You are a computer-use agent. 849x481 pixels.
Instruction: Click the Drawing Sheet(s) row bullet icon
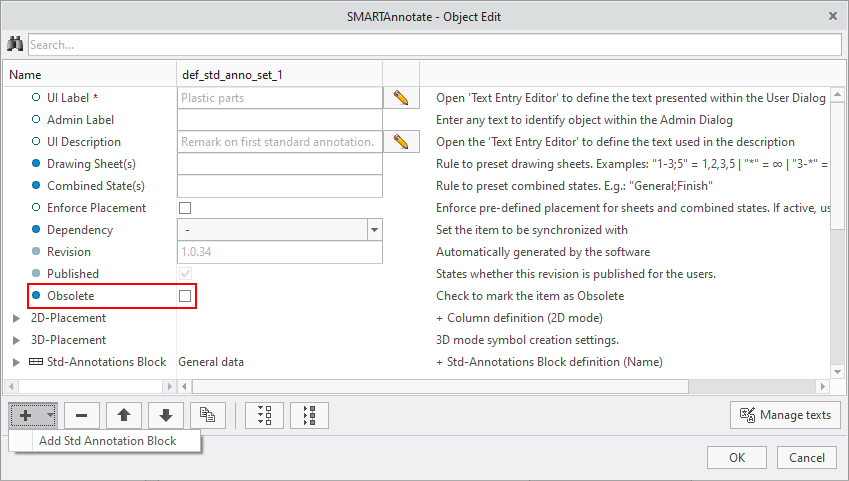pyautogui.click(x=36, y=163)
